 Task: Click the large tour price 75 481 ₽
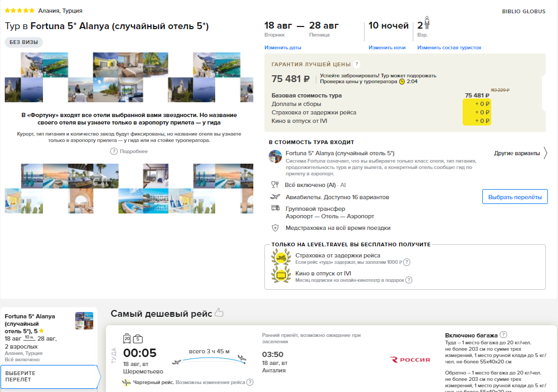[290, 78]
